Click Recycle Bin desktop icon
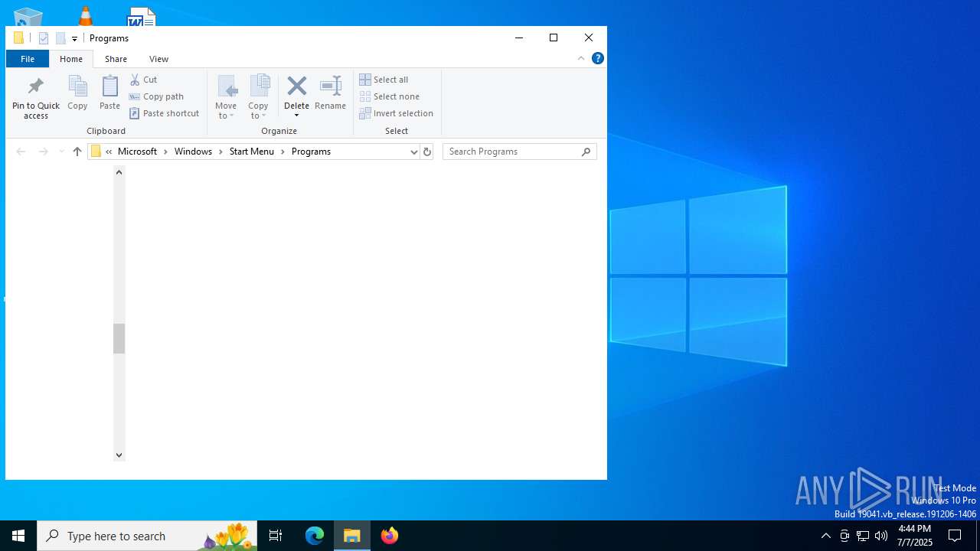Screen dimensions: 980x551 point(28,16)
